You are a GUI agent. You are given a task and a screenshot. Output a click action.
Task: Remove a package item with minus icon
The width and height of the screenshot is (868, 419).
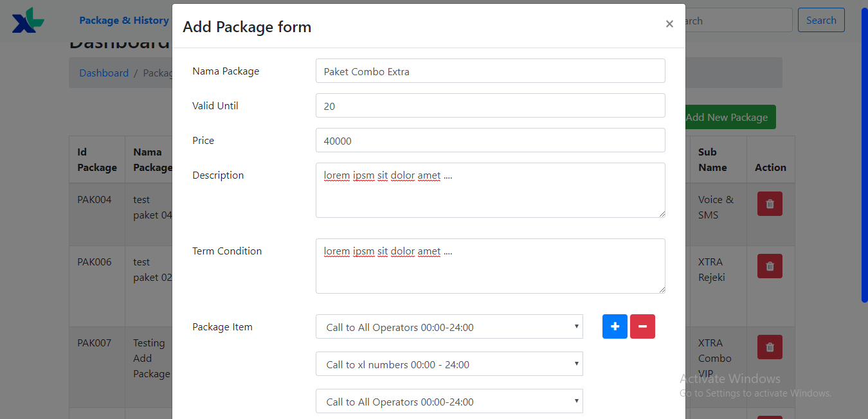coord(642,326)
